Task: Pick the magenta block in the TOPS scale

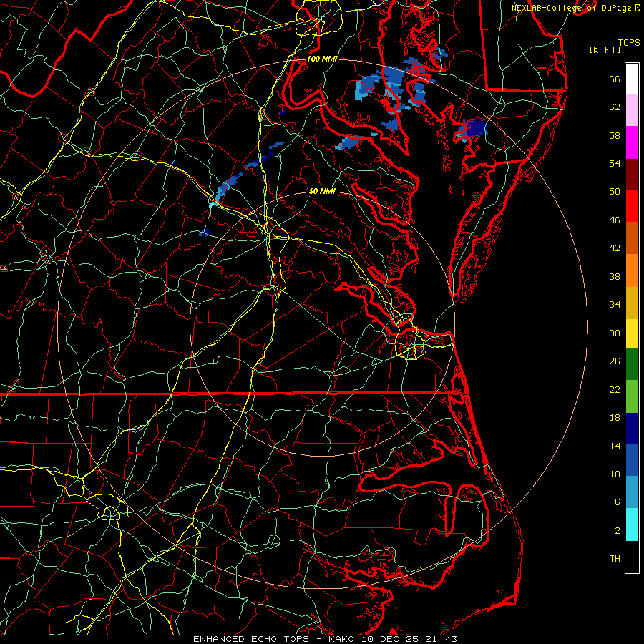Action: point(632,142)
